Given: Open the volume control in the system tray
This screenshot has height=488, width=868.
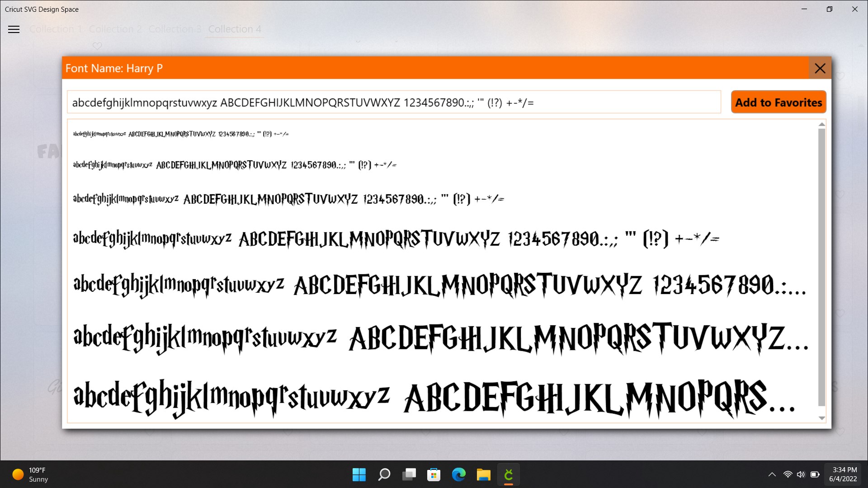Looking at the screenshot, I should tap(801, 474).
